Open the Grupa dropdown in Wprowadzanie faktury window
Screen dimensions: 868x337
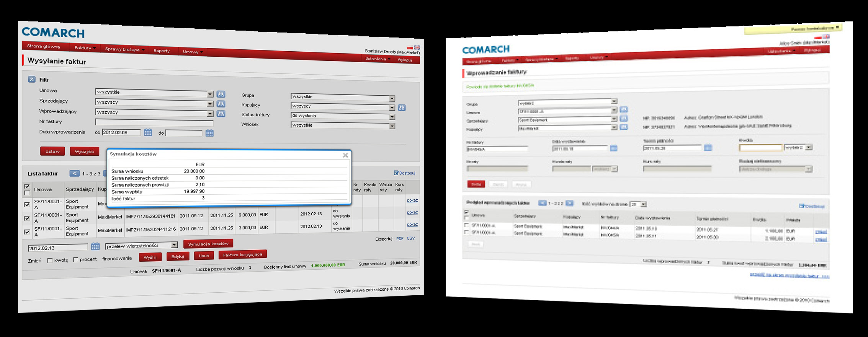pos(567,103)
